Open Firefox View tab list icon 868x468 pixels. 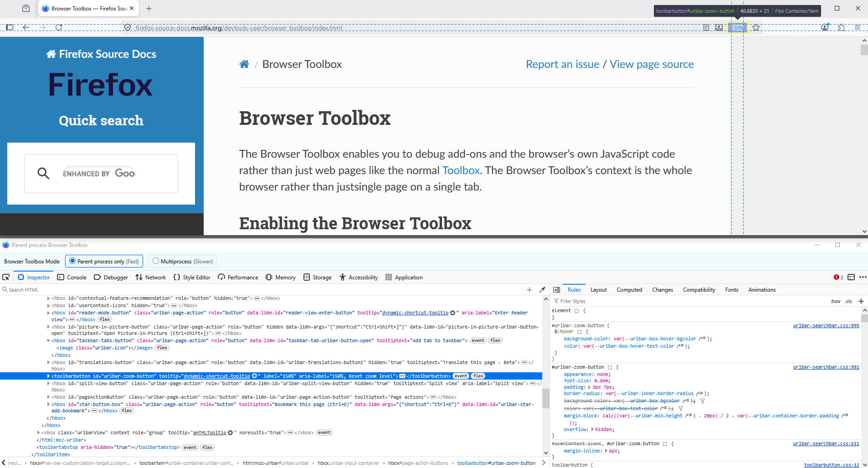coord(26,9)
